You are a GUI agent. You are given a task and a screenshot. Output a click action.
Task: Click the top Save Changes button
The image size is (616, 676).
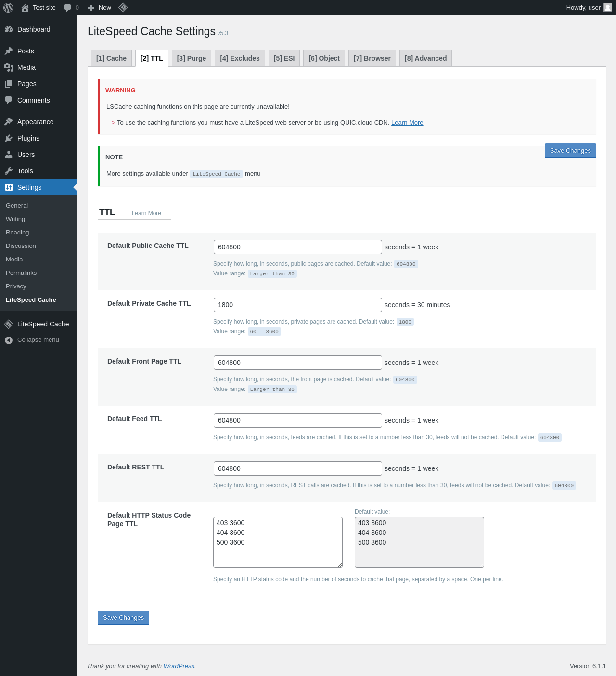[x=570, y=151]
